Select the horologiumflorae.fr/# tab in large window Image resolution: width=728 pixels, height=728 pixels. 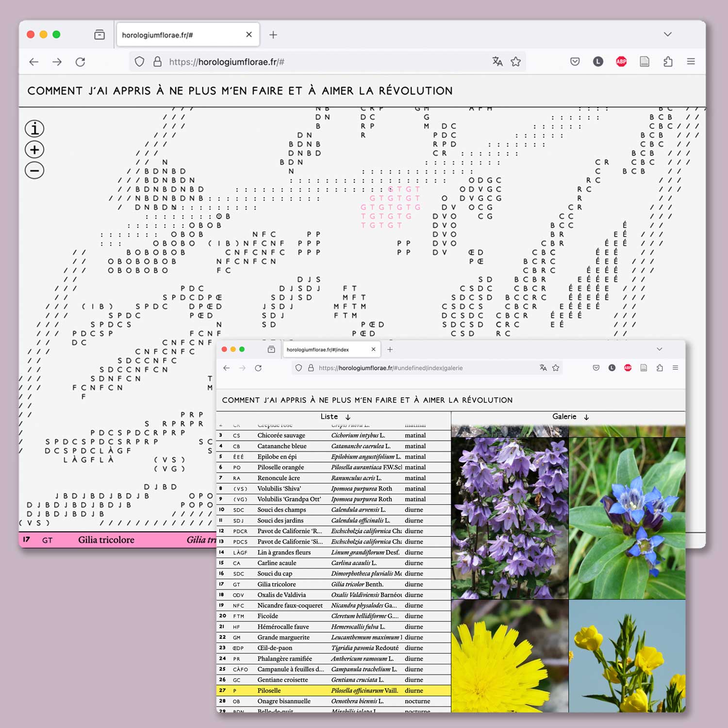(188, 34)
